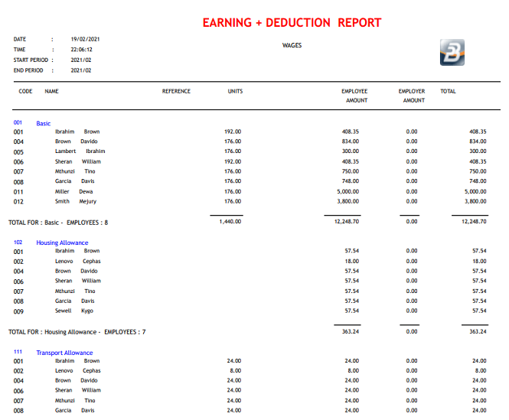This screenshot has height=420, width=509.
Task: Click Basic employee amount total 12,248.70
Action: pyautogui.click(x=347, y=221)
